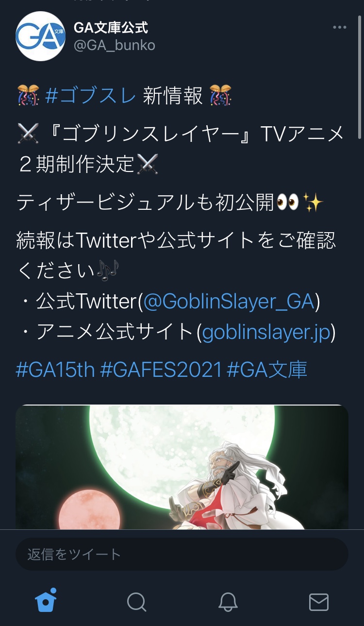Open the Messages envelope tab
This screenshot has width=364, height=626.
pos(318,602)
